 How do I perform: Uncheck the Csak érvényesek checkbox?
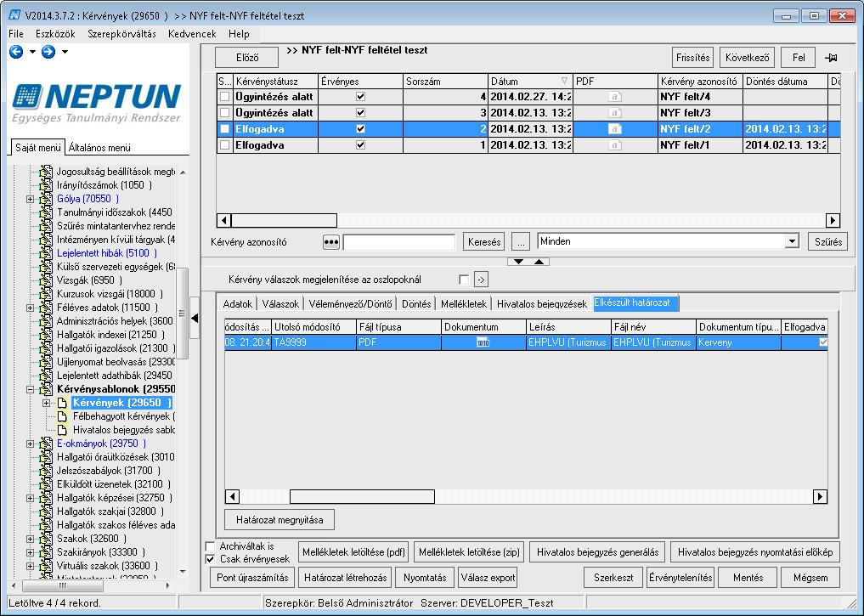(x=210, y=559)
